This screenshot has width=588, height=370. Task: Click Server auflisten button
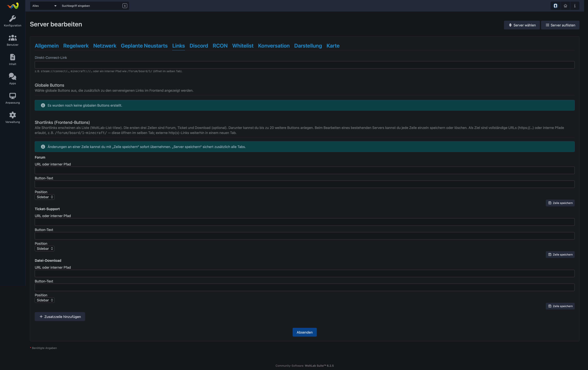[560, 25]
